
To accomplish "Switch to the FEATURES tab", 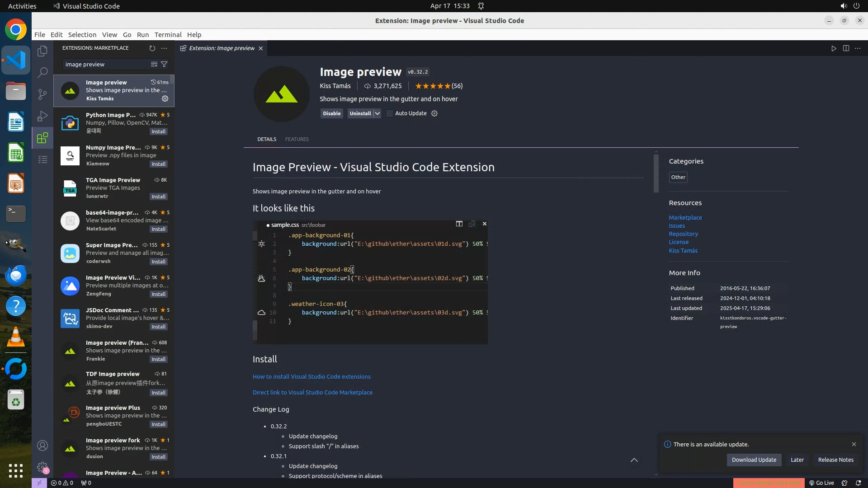I will [297, 139].
